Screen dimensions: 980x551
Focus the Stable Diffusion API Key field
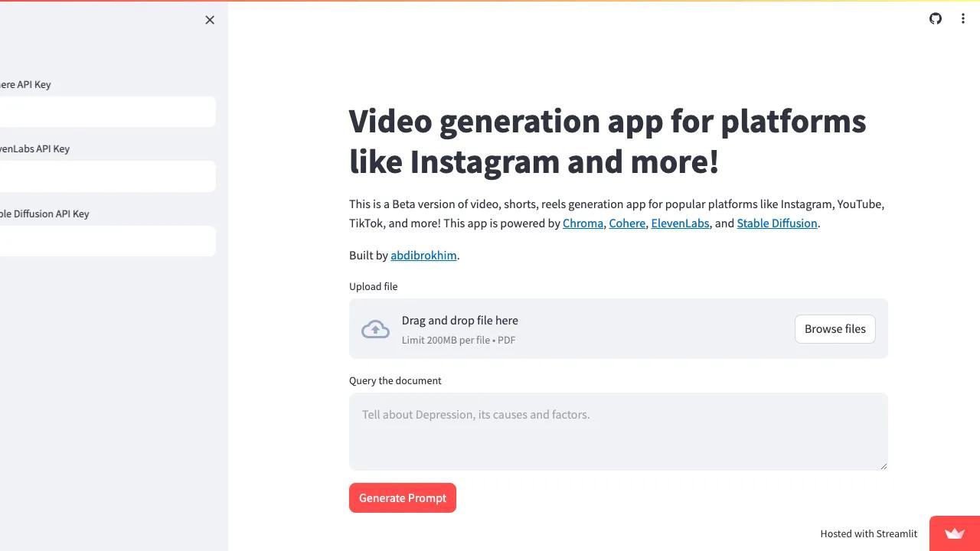pos(108,241)
